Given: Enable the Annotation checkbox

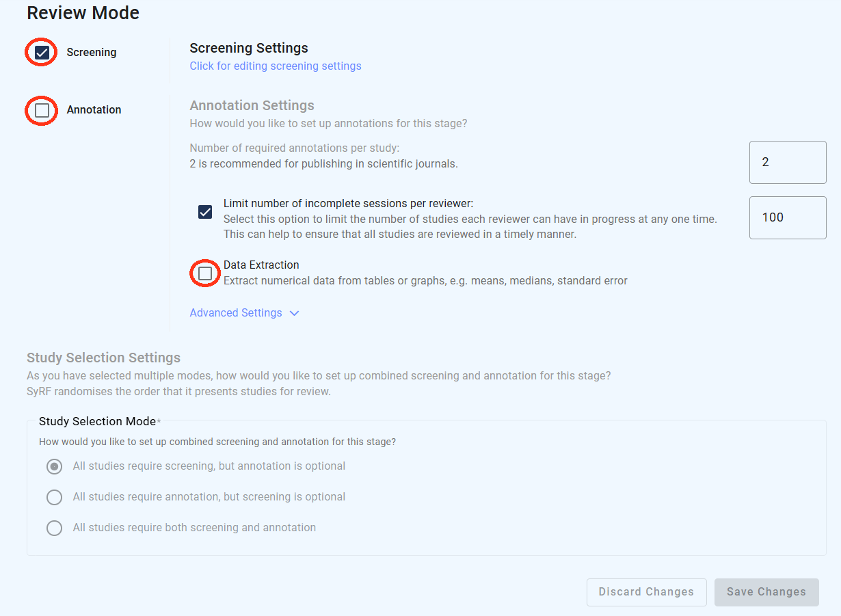Looking at the screenshot, I should (42, 110).
